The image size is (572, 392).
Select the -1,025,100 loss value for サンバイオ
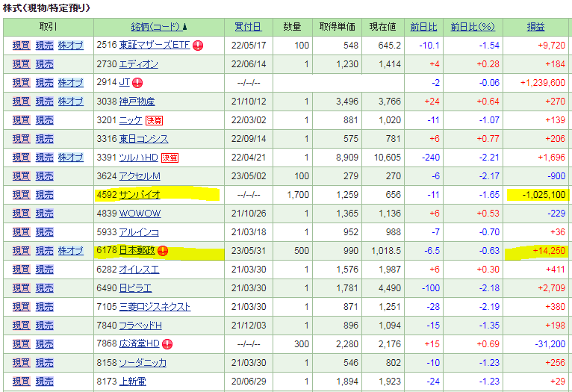pos(544,195)
